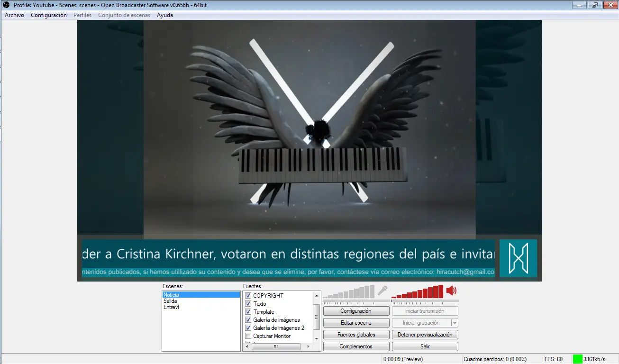
Task: Click the Iniciar grabación button
Action: pos(421,323)
